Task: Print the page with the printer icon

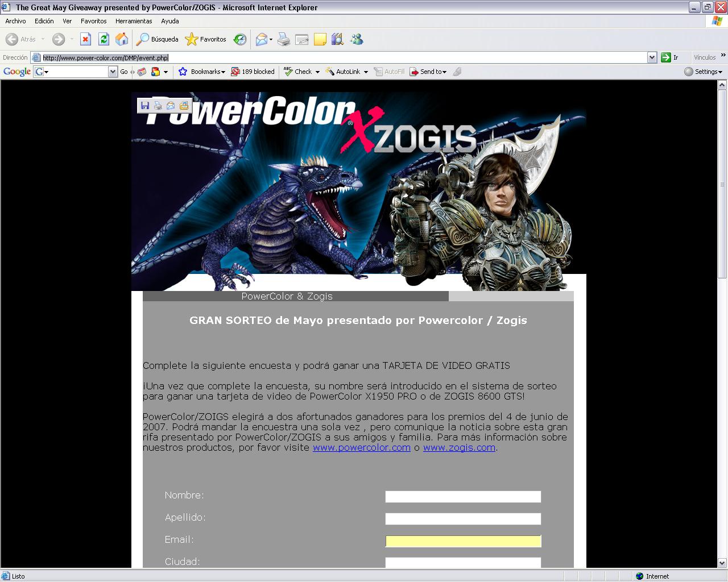Action: [x=284, y=39]
